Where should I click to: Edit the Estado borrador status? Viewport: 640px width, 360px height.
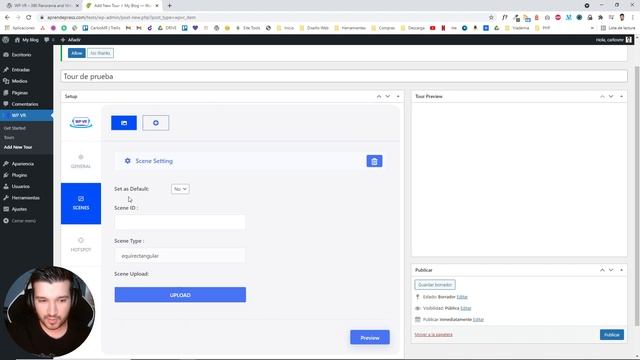pos(462,297)
